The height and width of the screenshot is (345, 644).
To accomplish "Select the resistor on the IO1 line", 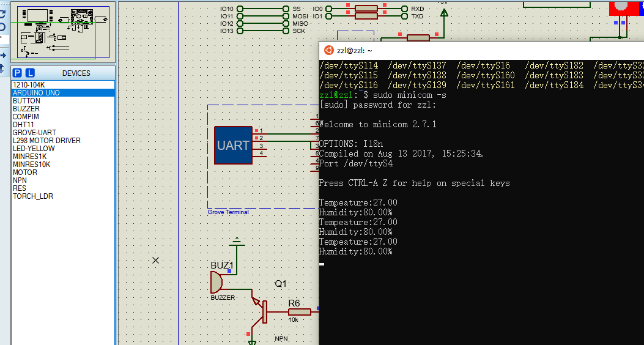I will [x=366, y=16].
